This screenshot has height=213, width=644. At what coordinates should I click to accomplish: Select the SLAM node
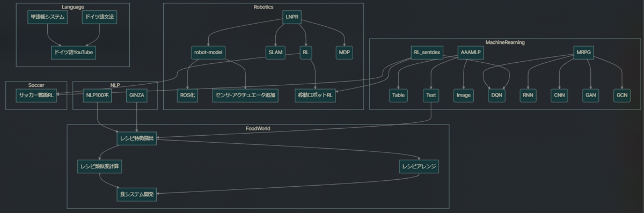[x=275, y=53]
